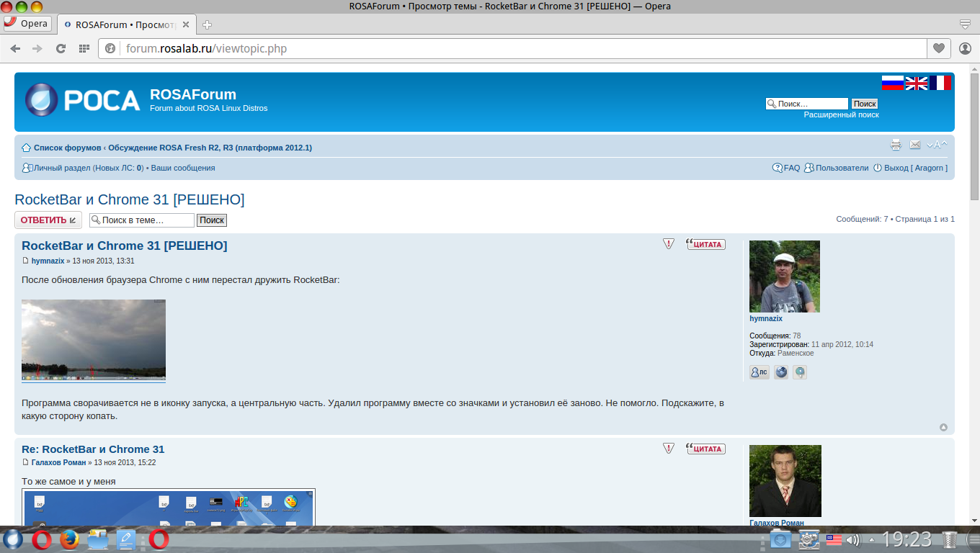The height and width of the screenshot is (553, 980).
Task: Go forward with the browser arrow
Action: 37,48
